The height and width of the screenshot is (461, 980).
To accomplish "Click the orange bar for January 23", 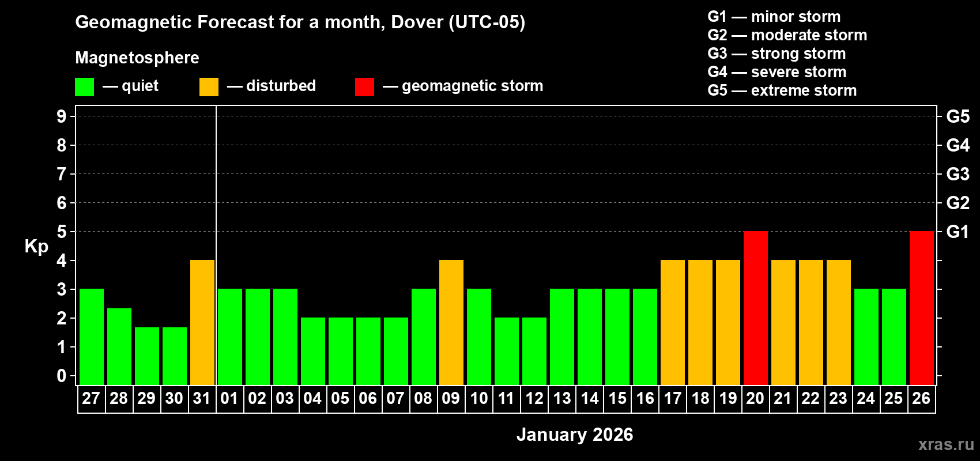I will click(x=839, y=322).
